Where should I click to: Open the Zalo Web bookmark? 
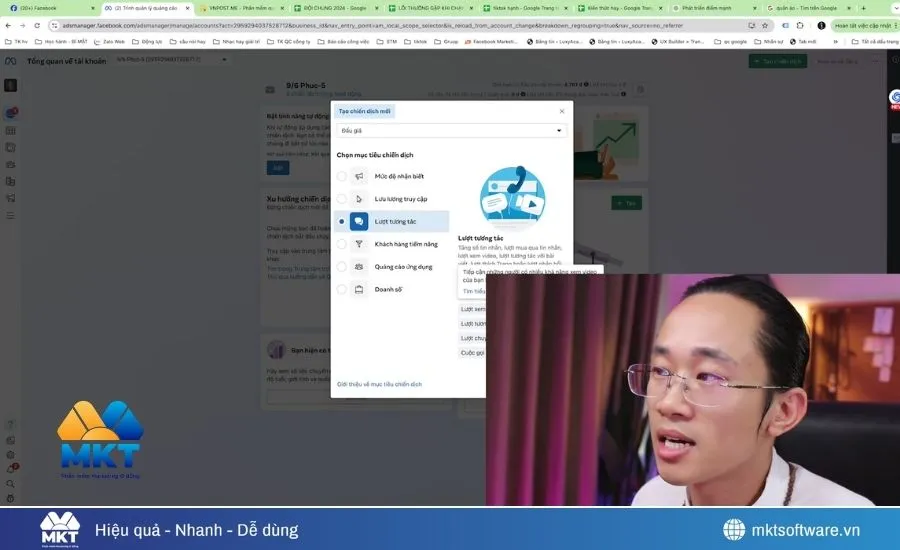pos(109,42)
